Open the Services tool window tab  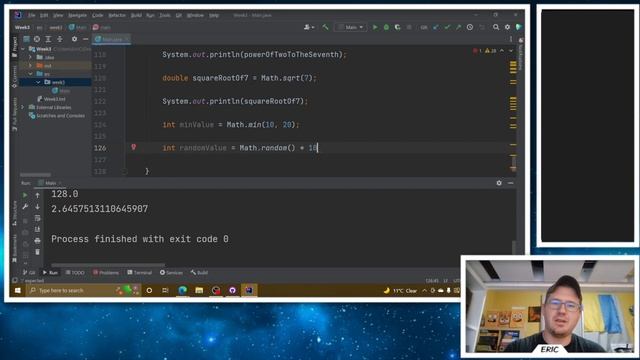click(171, 273)
